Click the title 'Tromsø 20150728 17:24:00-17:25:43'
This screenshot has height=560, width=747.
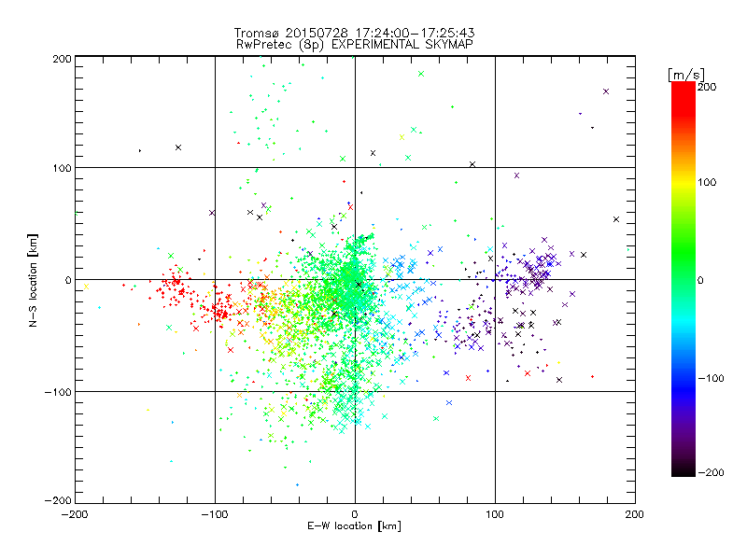pyautogui.click(x=355, y=33)
